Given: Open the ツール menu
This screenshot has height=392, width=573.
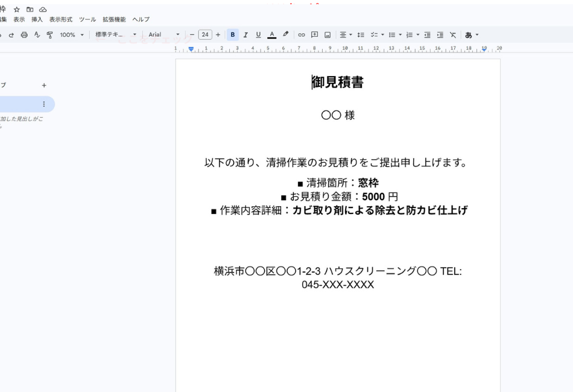Looking at the screenshot, I should point(87,19).
